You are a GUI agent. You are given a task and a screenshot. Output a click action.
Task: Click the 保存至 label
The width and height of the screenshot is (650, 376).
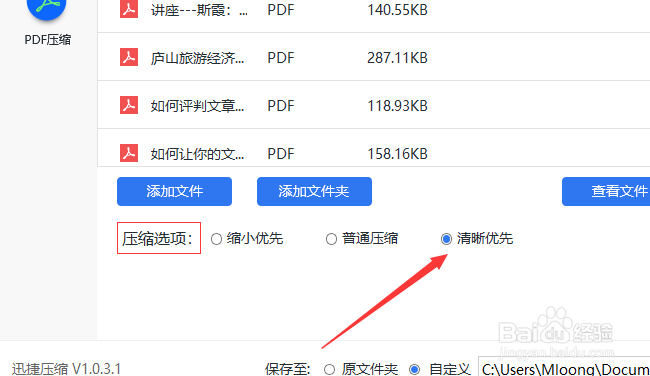(288, 369)
